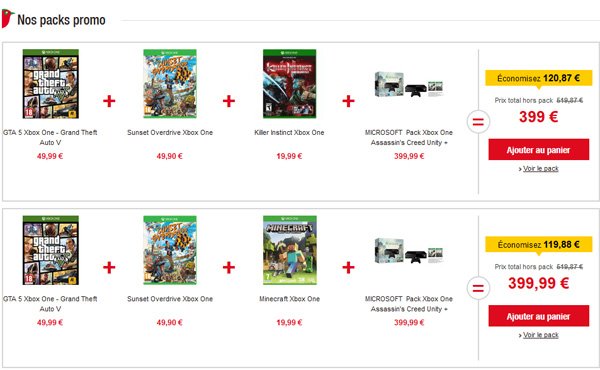Open Sunset Overdrive cover in second pack
The width and height of the screenshot is (600, 370).
(170, 250)
